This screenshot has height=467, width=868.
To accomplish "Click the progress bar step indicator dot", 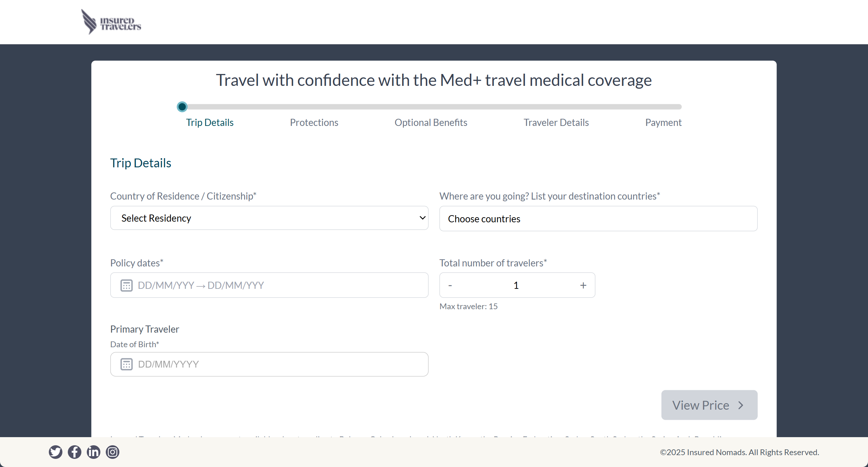I will click(x=182, y=107).
